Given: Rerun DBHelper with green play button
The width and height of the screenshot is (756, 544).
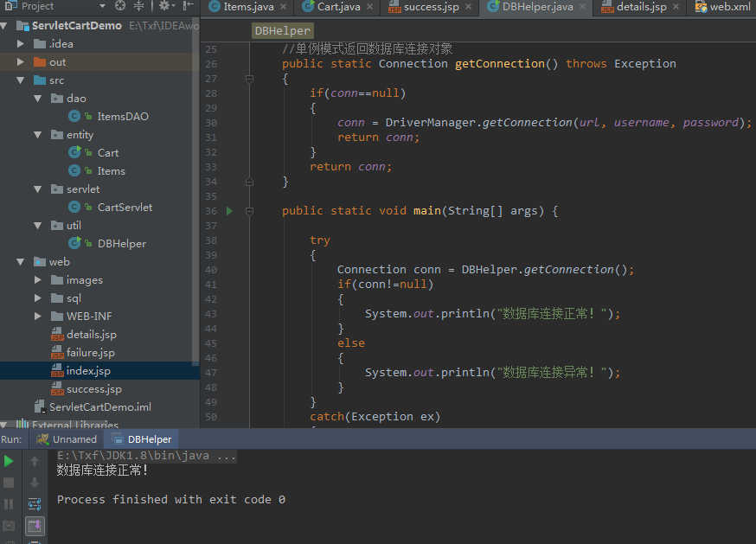Looking at the screenshot, I should [9, 462].
